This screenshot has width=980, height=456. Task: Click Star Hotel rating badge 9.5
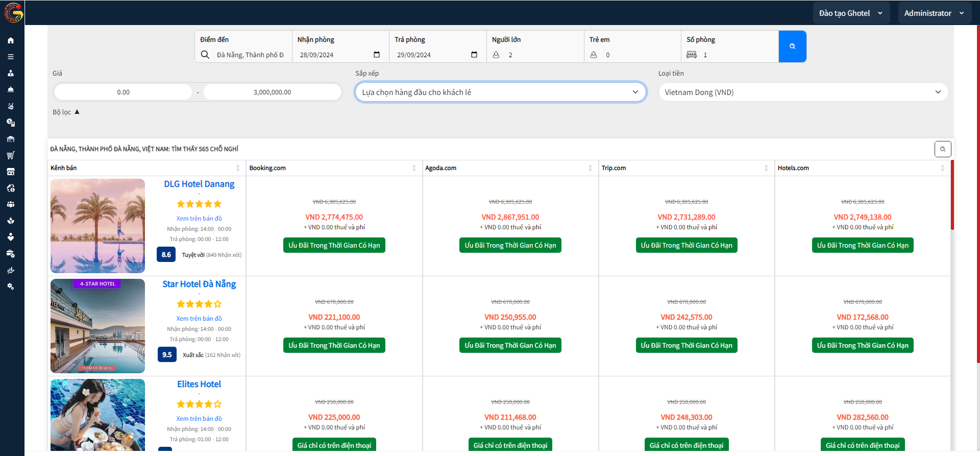click(x=167, y=354)
